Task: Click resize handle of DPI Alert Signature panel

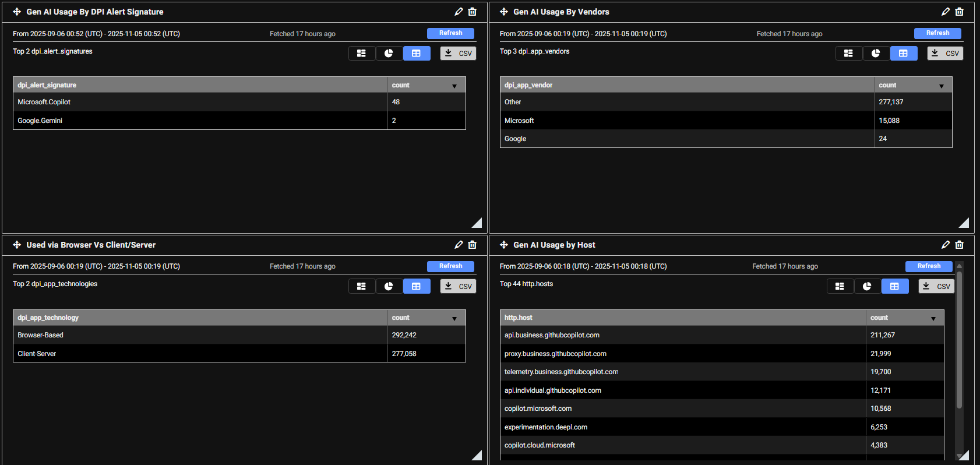Action: pos(477,223)
